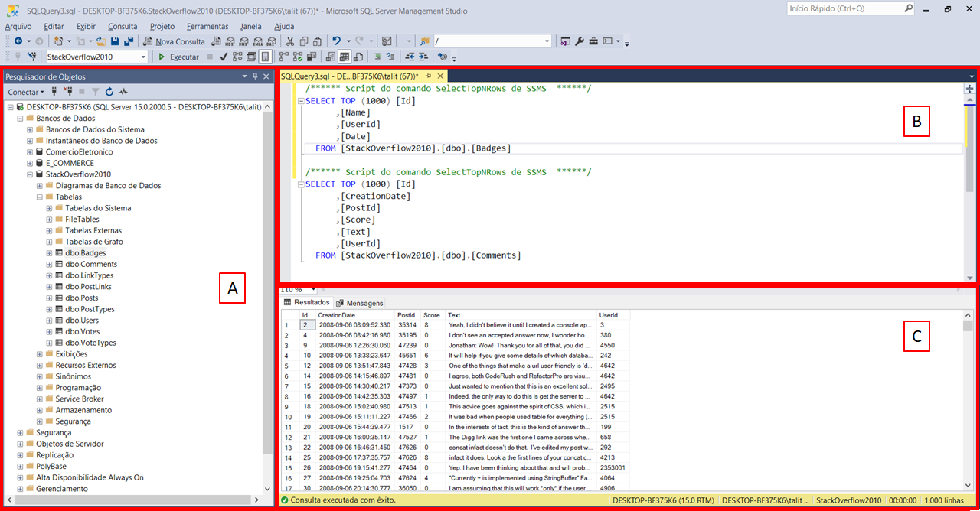This screenshot has height=511, width=980.
Task: Click the toolbox icon in toolbar
Action: 593,41
